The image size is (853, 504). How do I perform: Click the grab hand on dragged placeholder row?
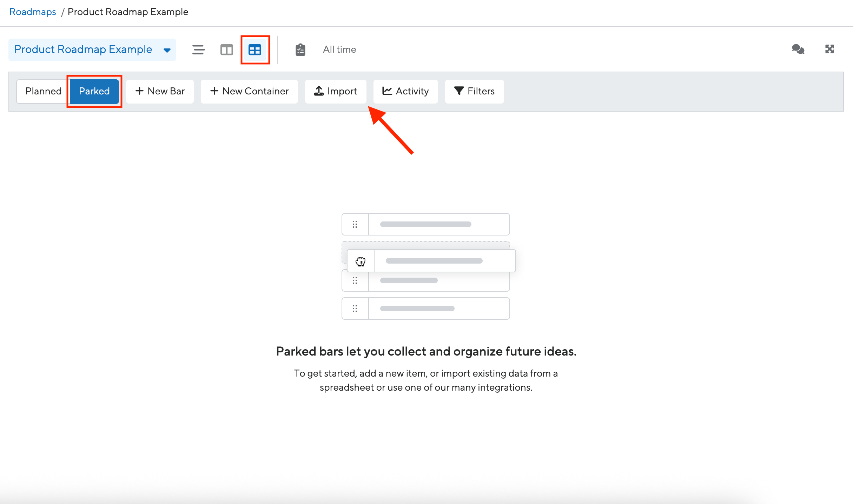(x=361, y=261)
